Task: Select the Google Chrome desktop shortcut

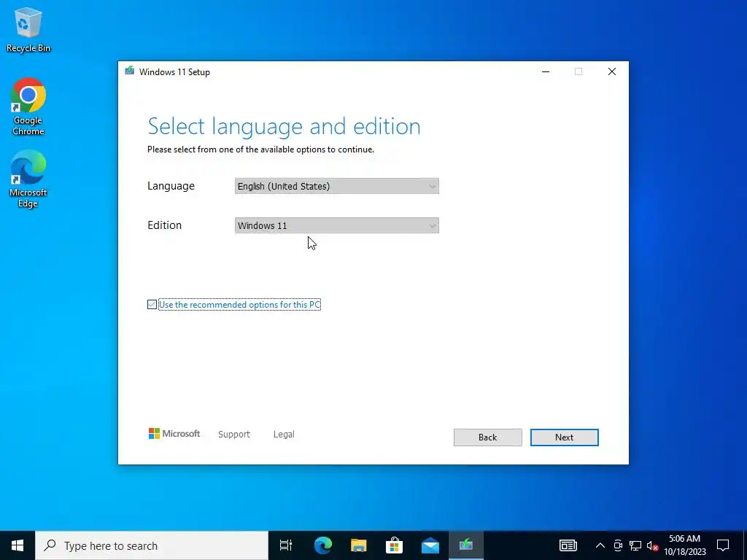Action: (x=28, y=106)
